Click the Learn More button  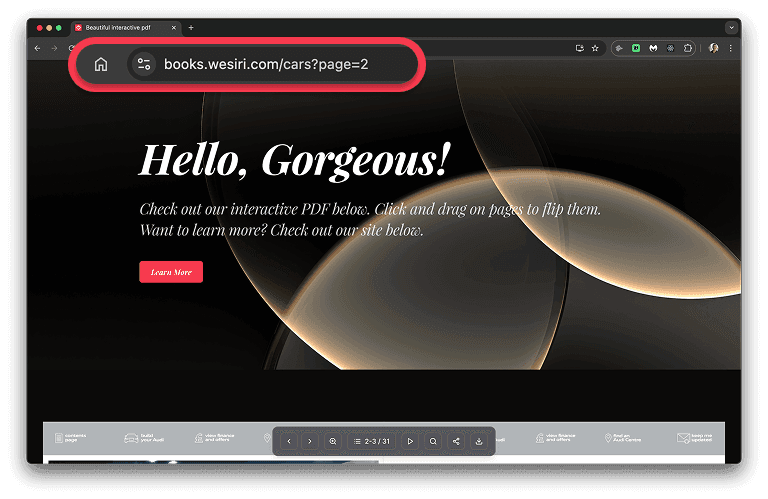(x=171, y=272)
